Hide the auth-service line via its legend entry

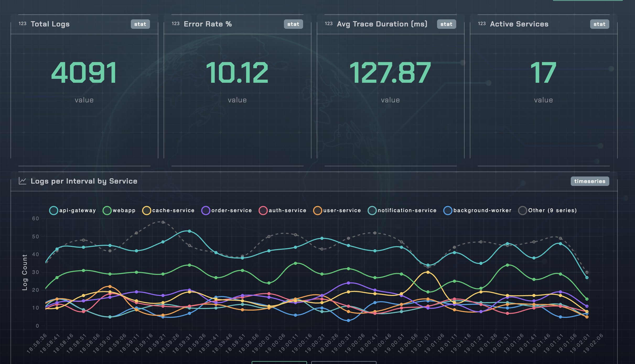tap(263, 210)
